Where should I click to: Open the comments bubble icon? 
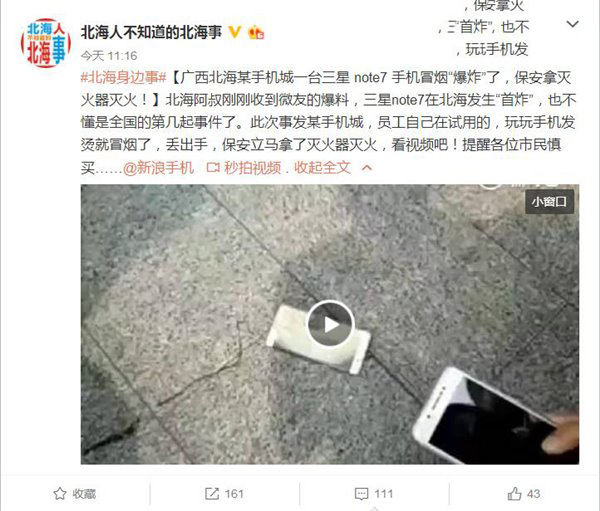(361, 494)
